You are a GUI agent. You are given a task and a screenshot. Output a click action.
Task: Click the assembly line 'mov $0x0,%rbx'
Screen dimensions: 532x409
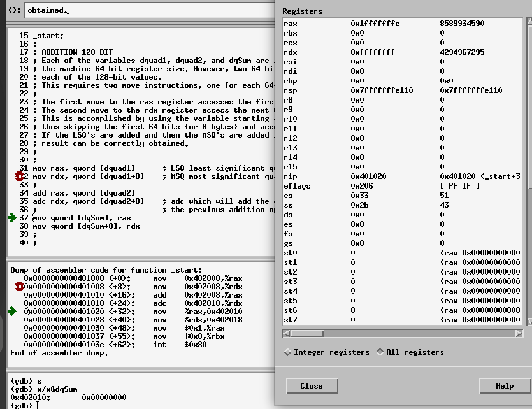[124, 336]
